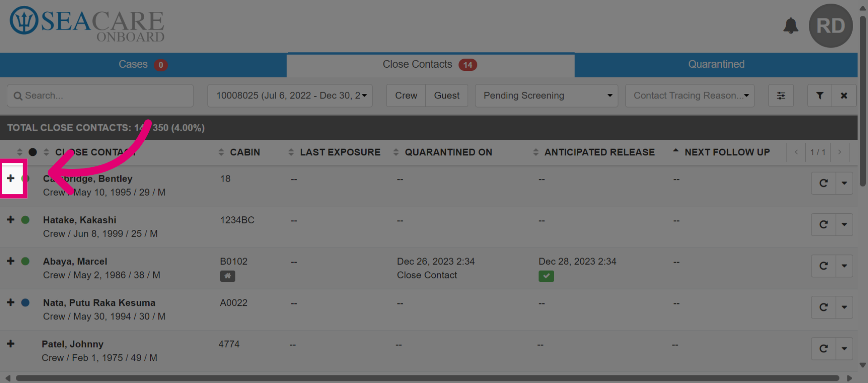Screen dimensions: 868x383
Task: Open Hatake, Kakashi contact name
Action: click(80, 220)
